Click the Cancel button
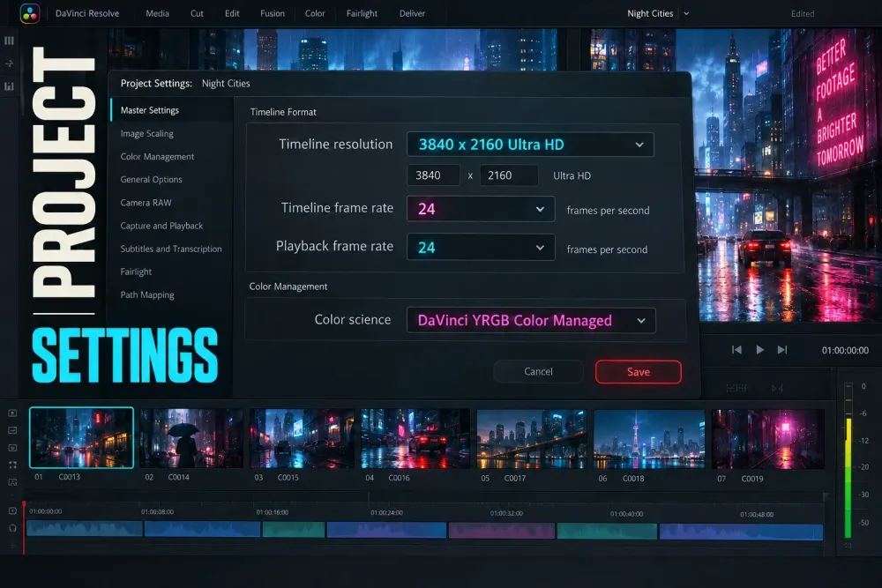The image size is (882, 588). tap(538, 371)
